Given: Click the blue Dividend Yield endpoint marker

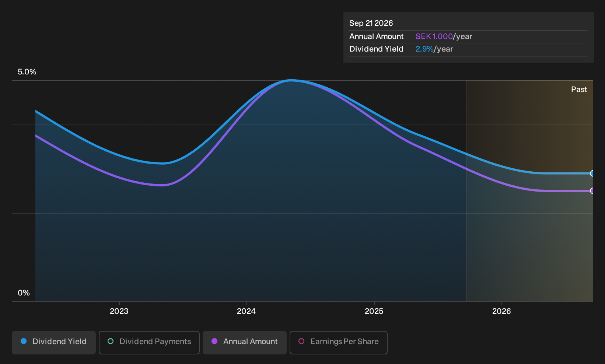Looking at the screenshot, I should click(x=592, y=174).
